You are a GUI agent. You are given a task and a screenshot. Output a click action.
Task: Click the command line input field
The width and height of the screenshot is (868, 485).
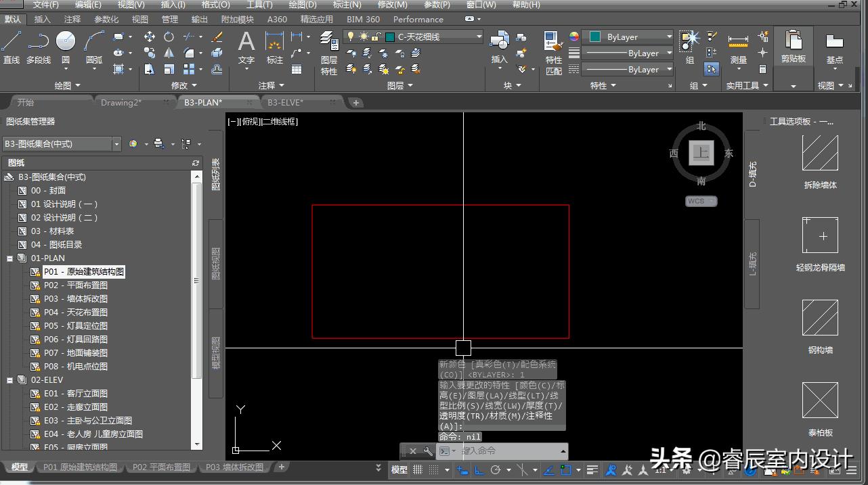[x=508, y=451]
